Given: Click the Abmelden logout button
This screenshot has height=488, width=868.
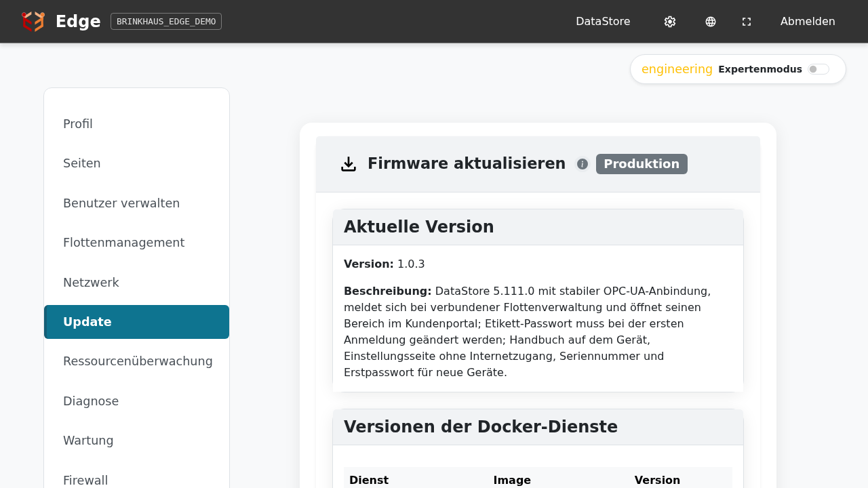Looking at the screenshot, I should (808, 22).
